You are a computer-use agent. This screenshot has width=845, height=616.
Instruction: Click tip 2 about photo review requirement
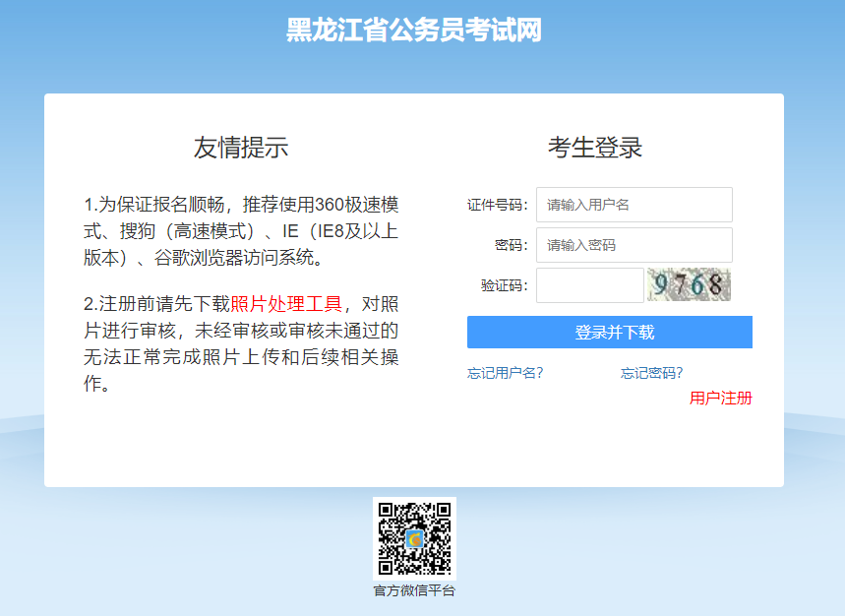241,343
